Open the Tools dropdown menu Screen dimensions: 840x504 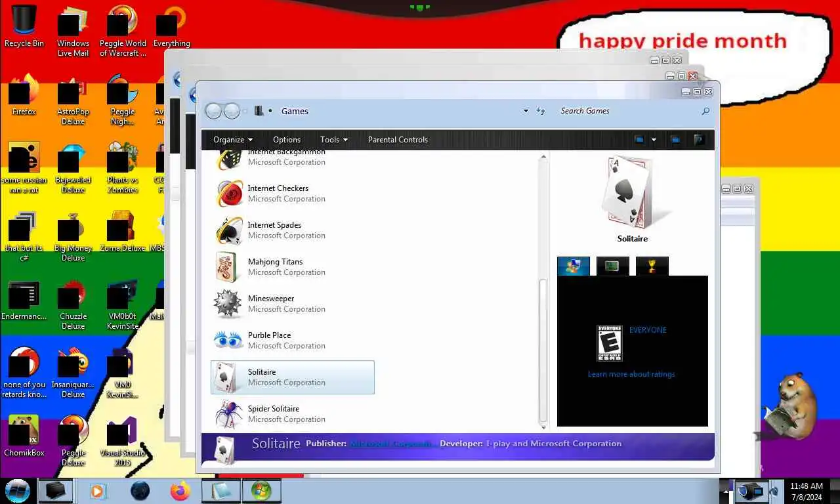click(x=334, y=140)
